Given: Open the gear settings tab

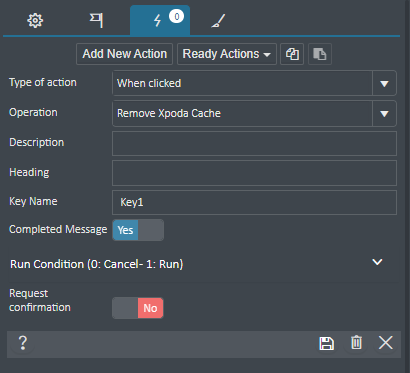Looking at the screenshot, I should click(35, 21).
